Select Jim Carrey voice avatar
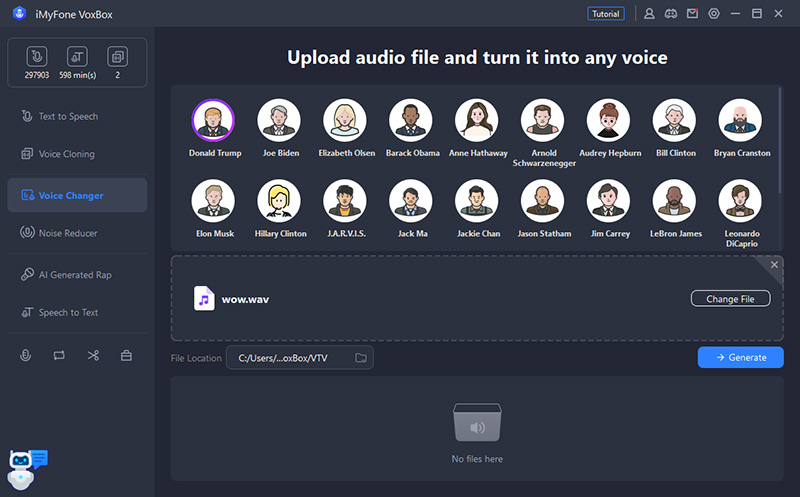 coord(608,201)
